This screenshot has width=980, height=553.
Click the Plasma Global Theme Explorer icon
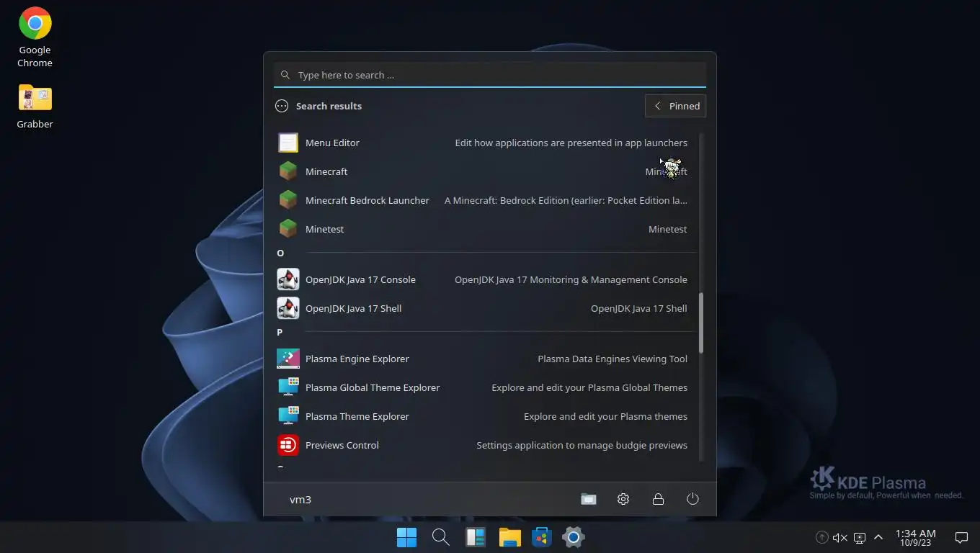tap(288, 387)
